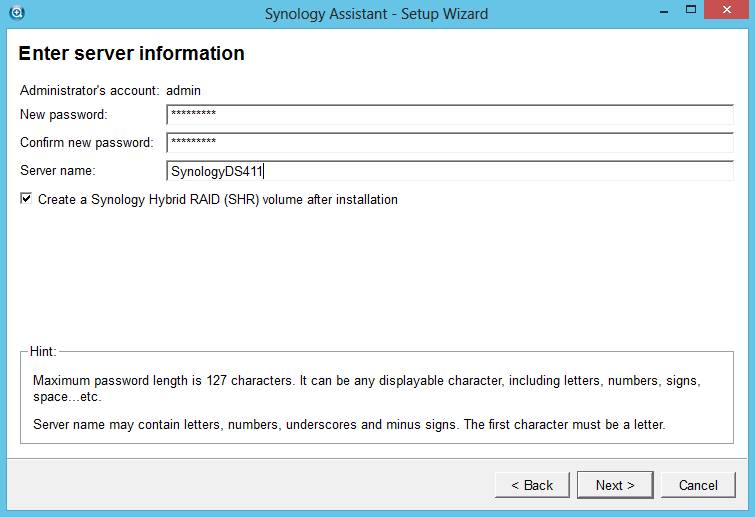Go to previous step with Back
Screen dimensions: 755x517
(x=532, y=485)
